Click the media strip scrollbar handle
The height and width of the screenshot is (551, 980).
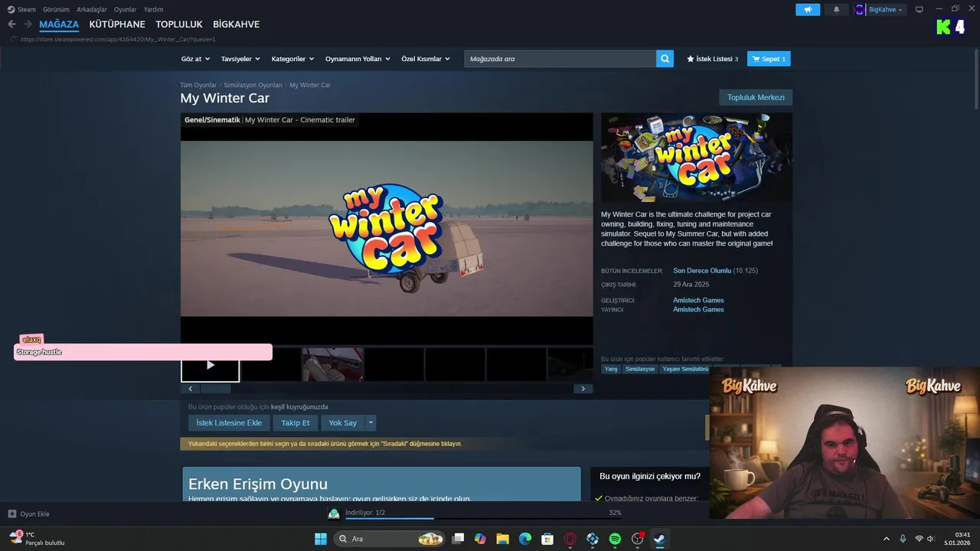pos(216,389)
